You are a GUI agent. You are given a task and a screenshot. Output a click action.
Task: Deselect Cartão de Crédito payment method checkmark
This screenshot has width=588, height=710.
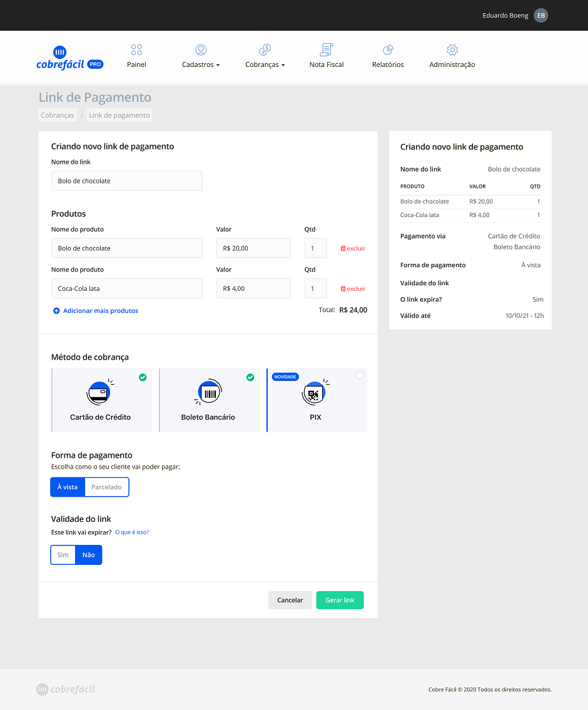(x=143, y=377)
